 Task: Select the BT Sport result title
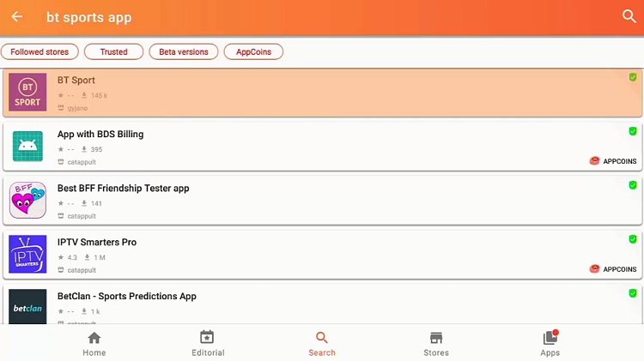(76, 80)
